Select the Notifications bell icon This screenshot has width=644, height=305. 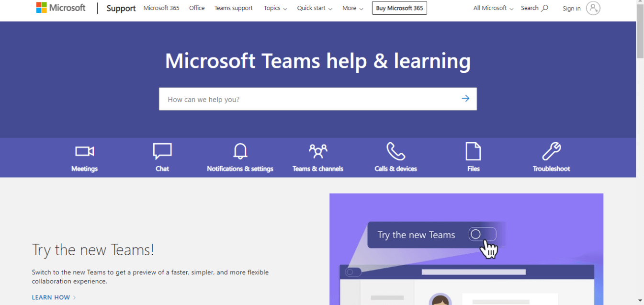(240, 151)
